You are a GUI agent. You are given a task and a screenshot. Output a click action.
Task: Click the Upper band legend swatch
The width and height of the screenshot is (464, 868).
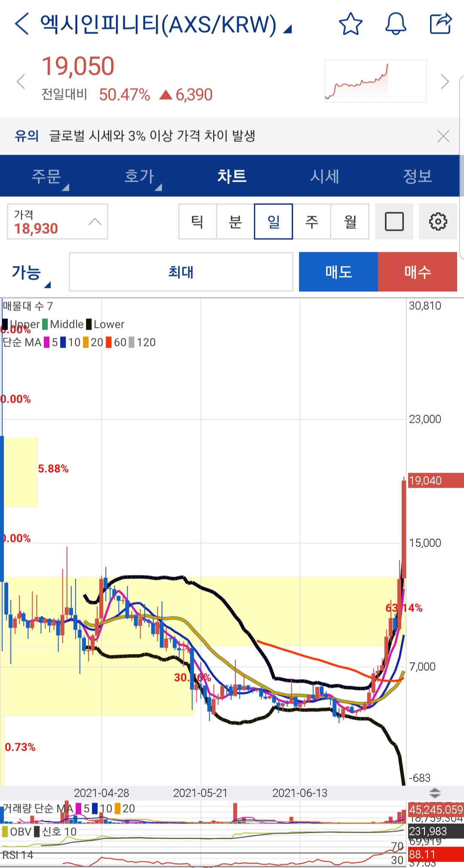[5, 324]
